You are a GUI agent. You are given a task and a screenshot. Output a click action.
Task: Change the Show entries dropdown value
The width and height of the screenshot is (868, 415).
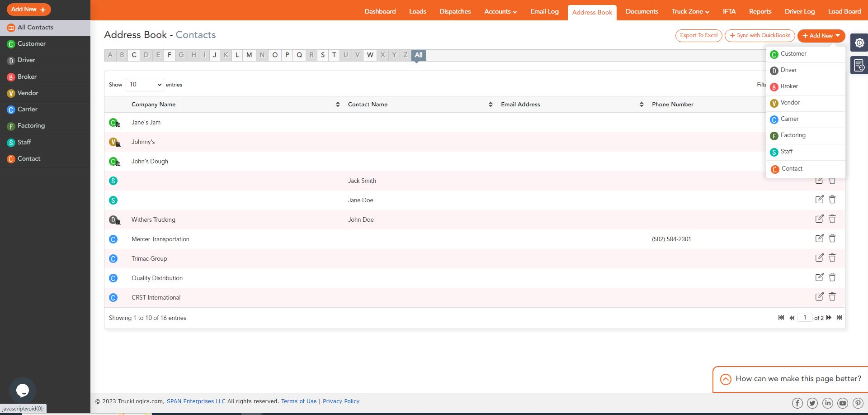click(x=145, y=84)
